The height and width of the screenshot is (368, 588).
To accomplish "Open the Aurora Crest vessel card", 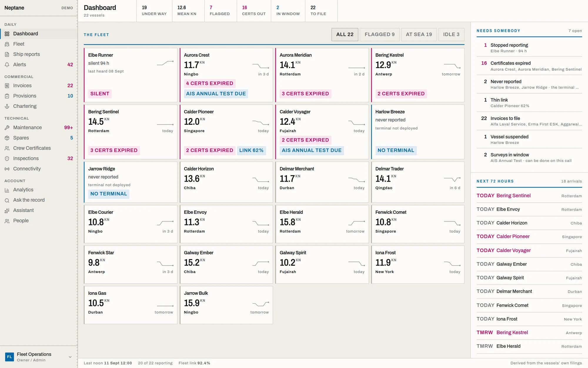I will tap(226, 75).
